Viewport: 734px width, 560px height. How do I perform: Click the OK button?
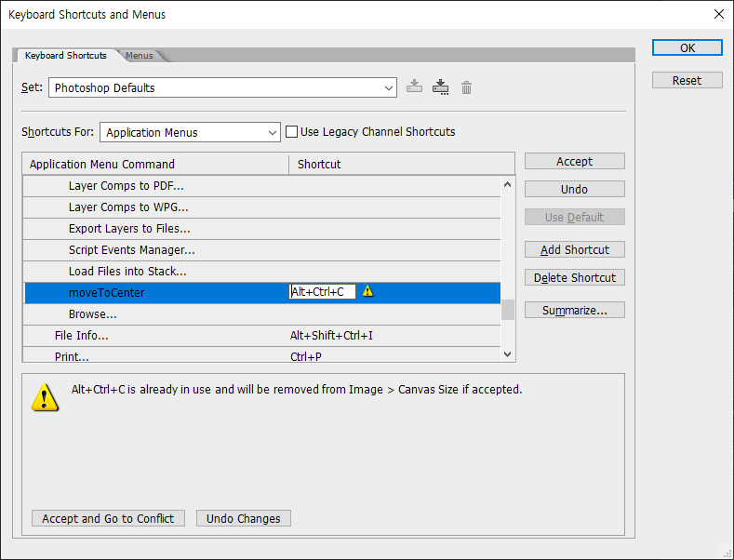point(687,47)
